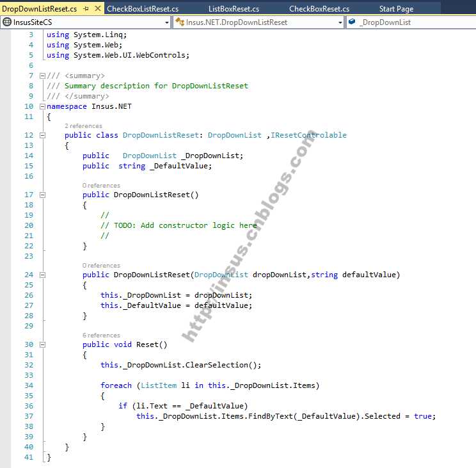Click the TODO comment on line 20

point(178,225)
